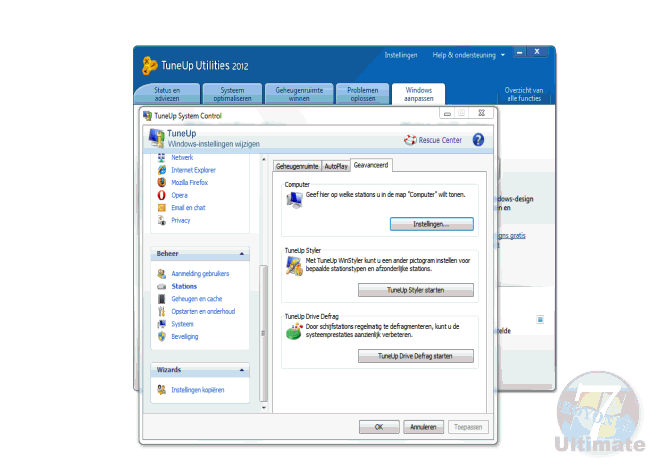Select the Geavanceerd tab

(x=371, y=165)
